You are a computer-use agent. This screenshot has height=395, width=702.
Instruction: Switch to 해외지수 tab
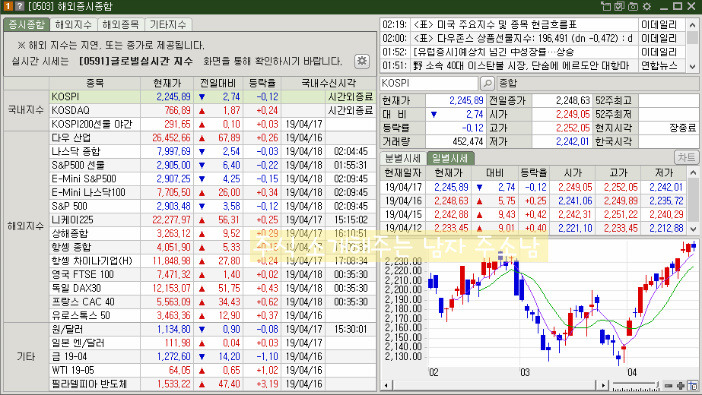pyautogui.click(x=73, y=25)
